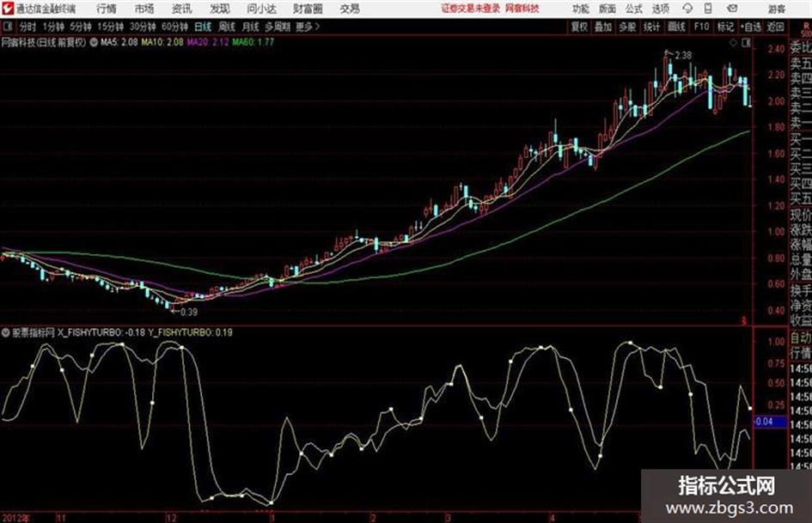
Task: Open the 选项 menu
Action: click(x=660, y=9)
